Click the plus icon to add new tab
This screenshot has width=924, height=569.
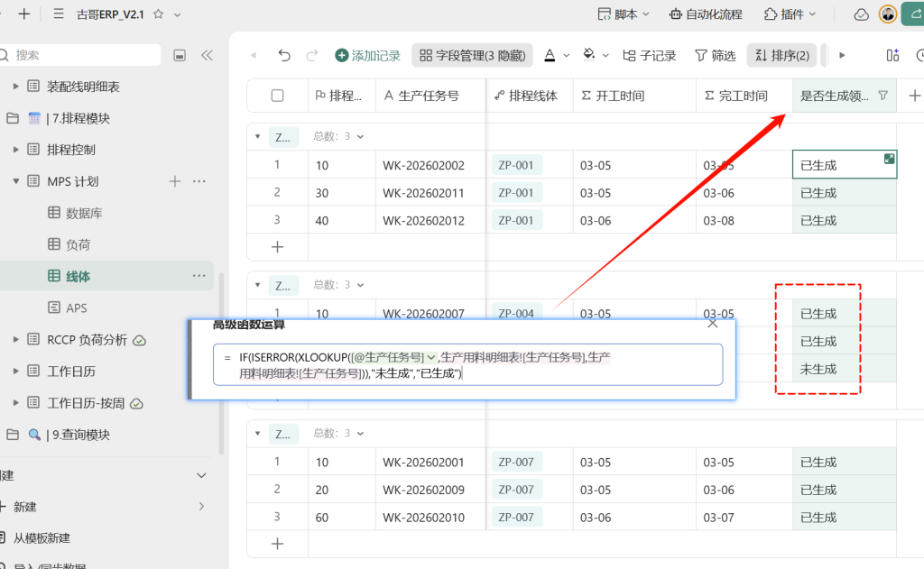(24, 14)
